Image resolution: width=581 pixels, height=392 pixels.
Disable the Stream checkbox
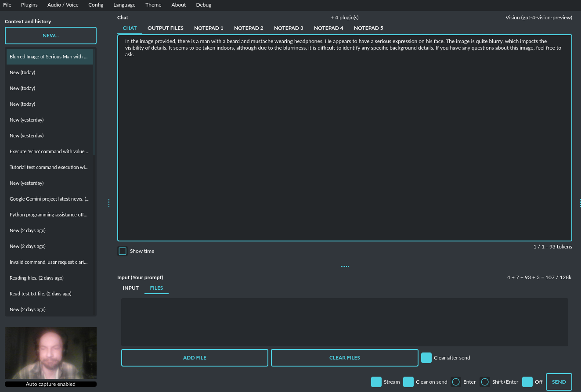[x=376, y=382]
